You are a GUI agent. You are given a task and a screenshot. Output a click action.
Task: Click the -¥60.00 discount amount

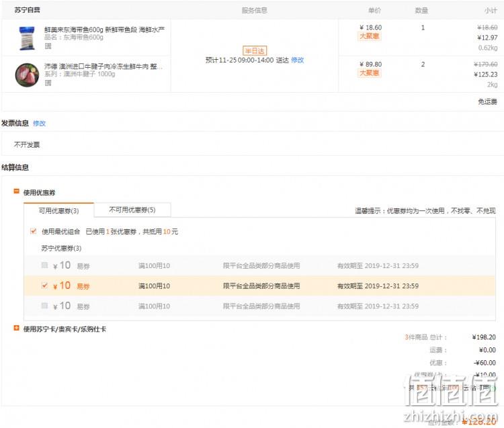(485, 363)
